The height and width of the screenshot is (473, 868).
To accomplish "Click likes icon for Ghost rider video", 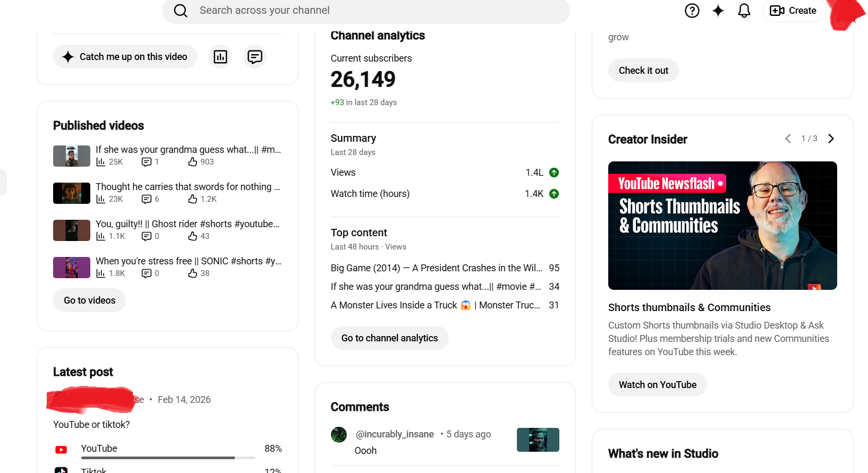I will click(193, 236).
